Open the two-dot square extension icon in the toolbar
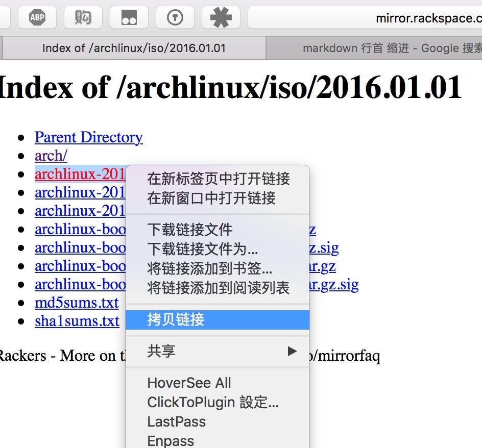The height and width of the screenshot is (448, 482). pos(129,17)
